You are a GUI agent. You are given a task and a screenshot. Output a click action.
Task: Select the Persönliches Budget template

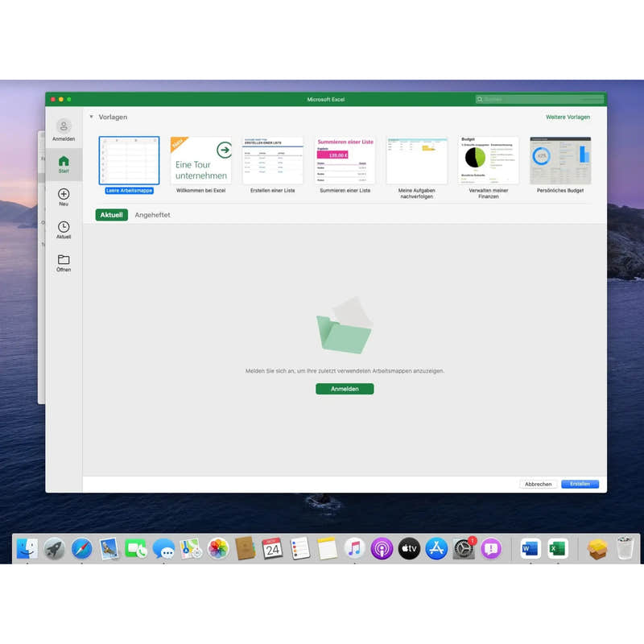point(559,161)
